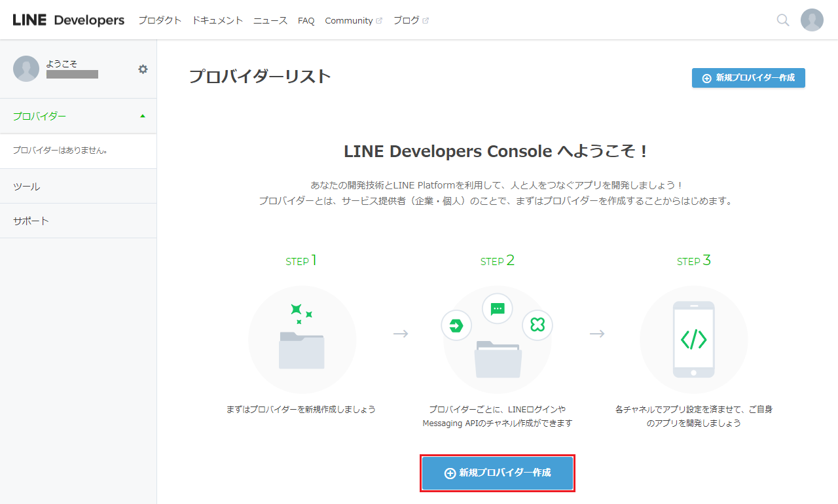The height and width of the screenshot is (504, 838).
Task: Click the STEP 1 label
Action: [301, 261]
